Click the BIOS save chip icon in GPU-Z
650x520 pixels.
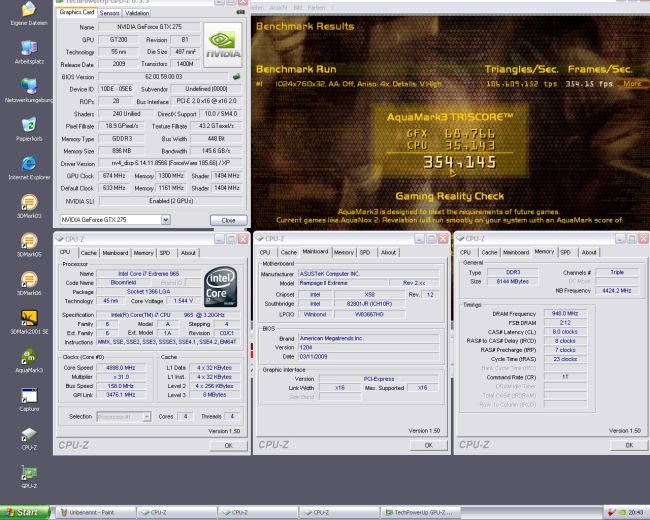[x=236, y=76]
